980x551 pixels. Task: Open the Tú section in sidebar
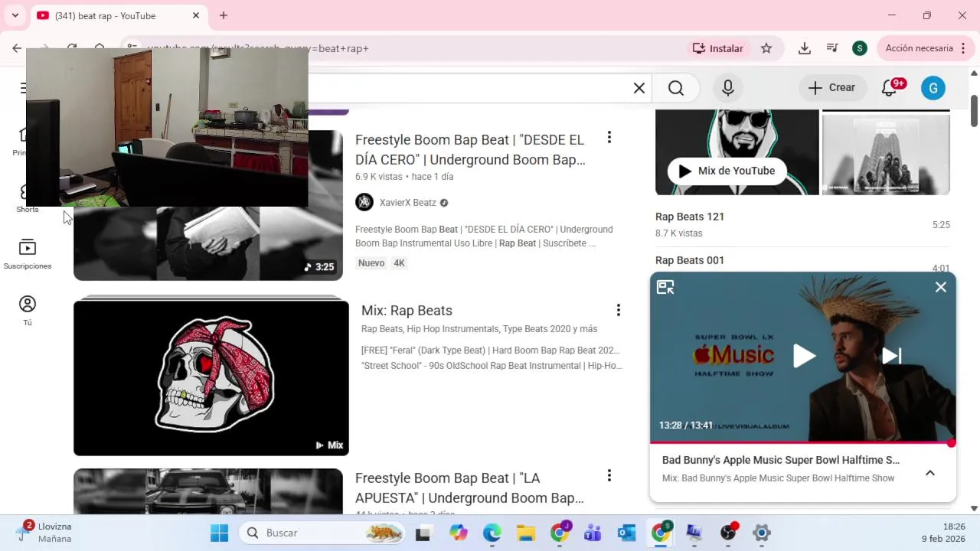click(x=28, y=311)
